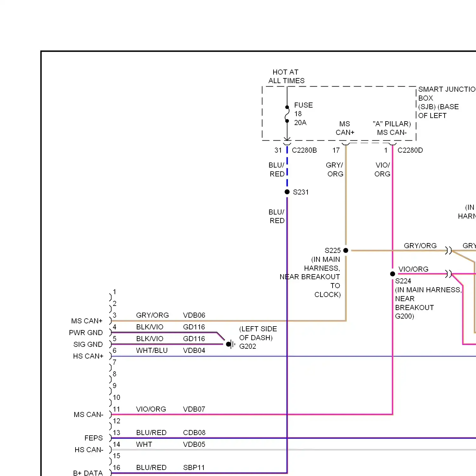This screenshot has width=476, height=476.
Task: Click the MS CAN- pin label at left
Action: (89, 414)
